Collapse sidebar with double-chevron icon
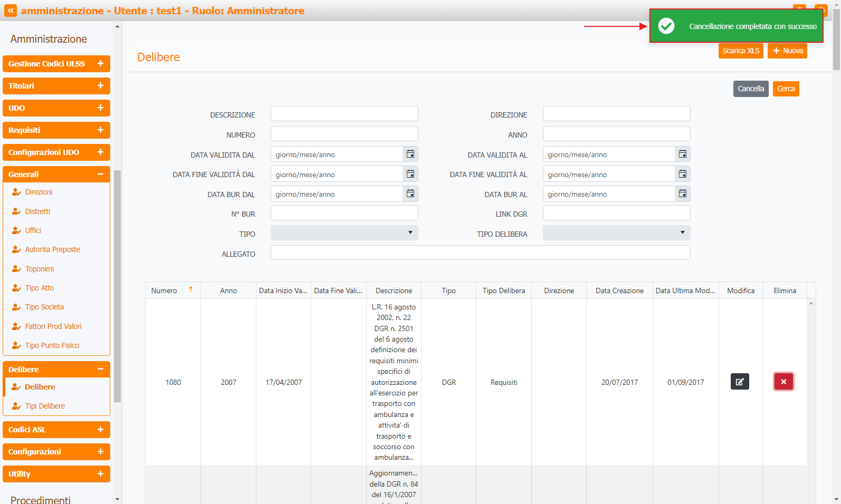Viewport: 841px width, 504px height. [11, 11]
